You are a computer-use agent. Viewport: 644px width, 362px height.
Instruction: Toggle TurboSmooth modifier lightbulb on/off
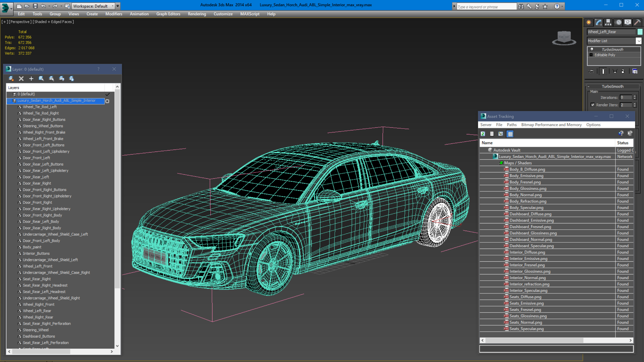[592, 49]
